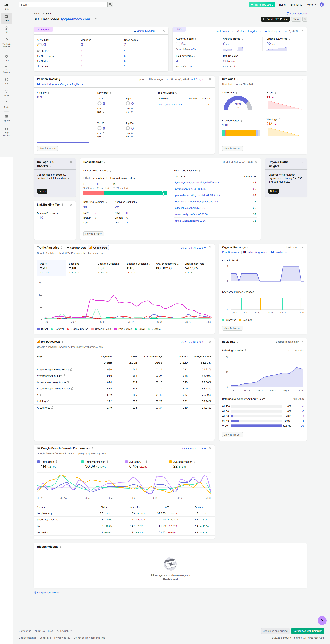Screen dimensions: 330x644
Task: Open the last 7 days range dropdown
Action: [198, 79]
